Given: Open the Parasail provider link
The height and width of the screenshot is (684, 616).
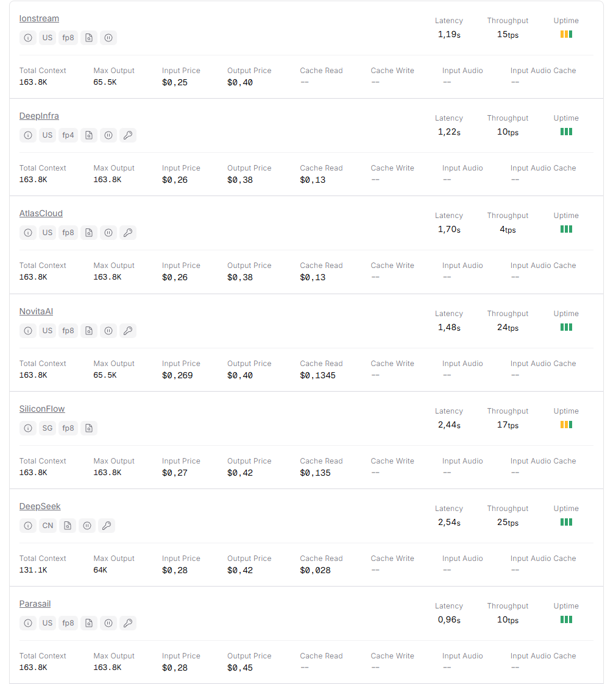Looking at the screenshot, I should [35, 604].
